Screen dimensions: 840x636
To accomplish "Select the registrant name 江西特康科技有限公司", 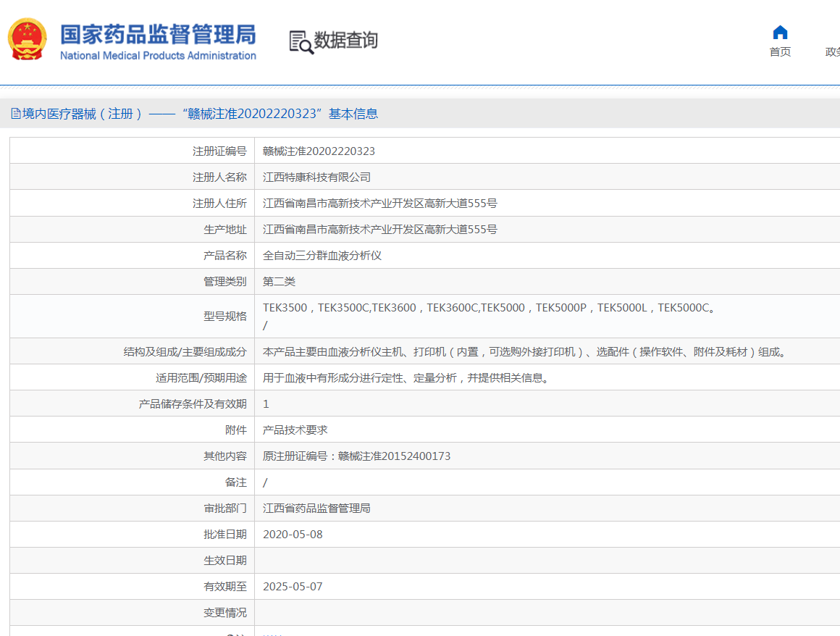I will pos(316,177).
